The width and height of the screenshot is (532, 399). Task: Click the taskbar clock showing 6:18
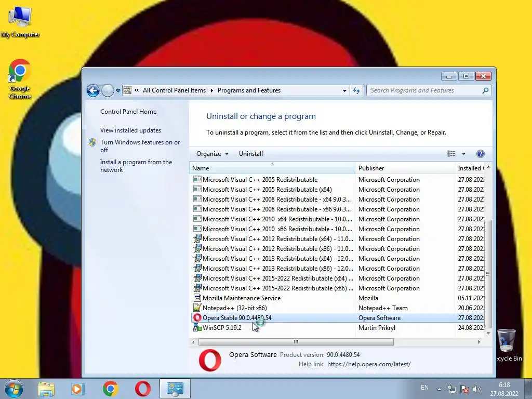coord(504,389)
